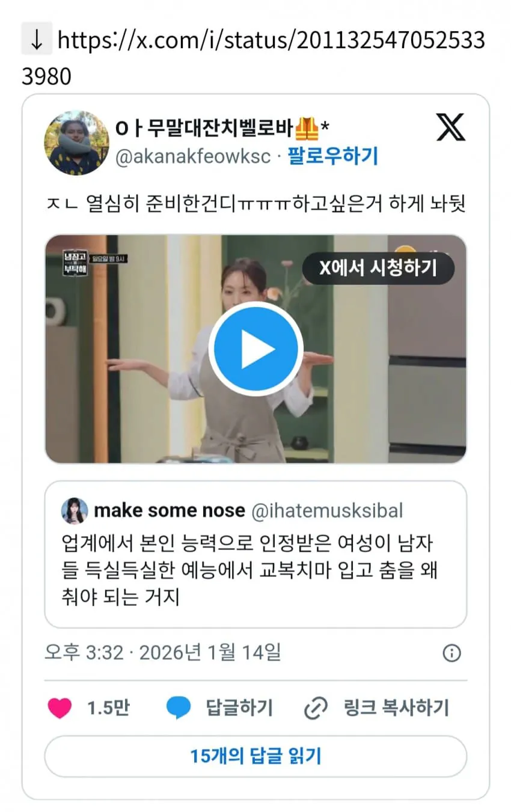Screen dimensions: 511x812
Task: Click the tweet timestamp 오후 3:32
Action: click(84, 652)
